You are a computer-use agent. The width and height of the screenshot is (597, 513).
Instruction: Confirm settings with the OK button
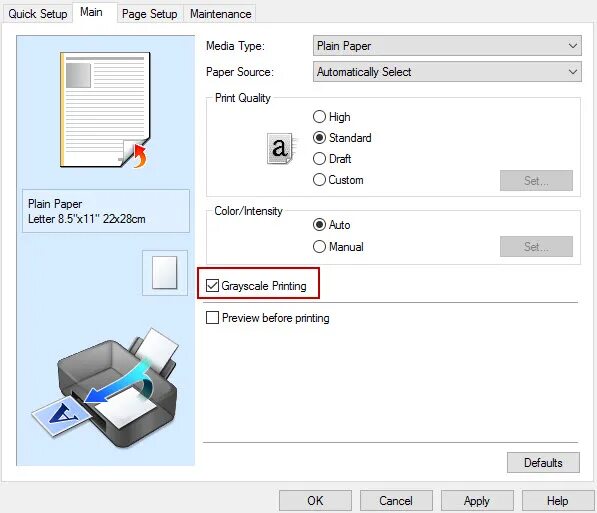click(315, 500)
